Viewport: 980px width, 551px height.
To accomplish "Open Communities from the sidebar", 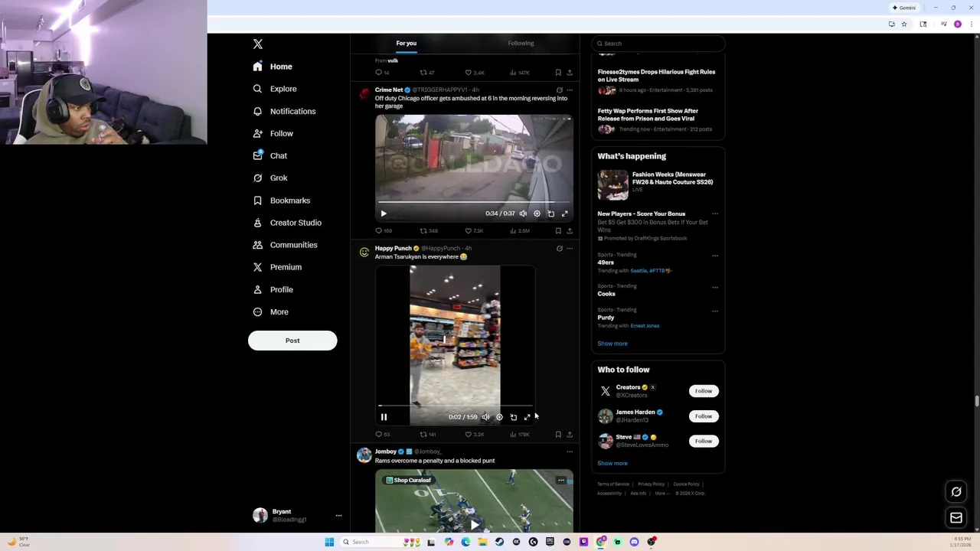I will 285,245.
